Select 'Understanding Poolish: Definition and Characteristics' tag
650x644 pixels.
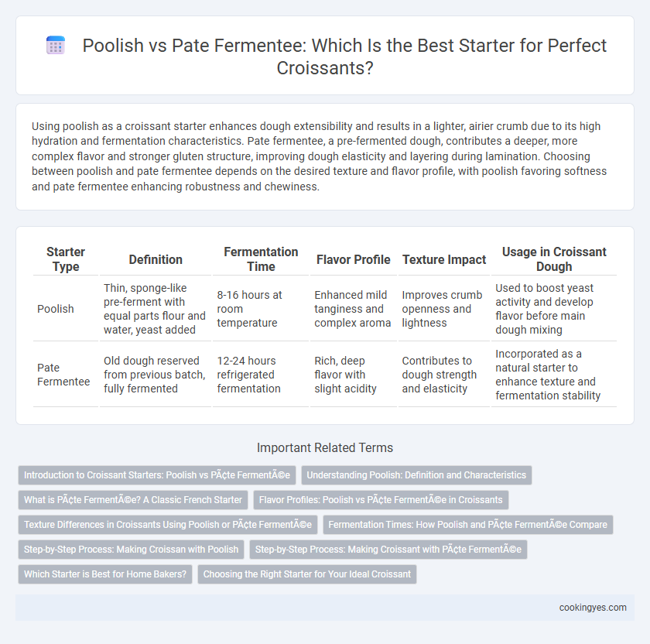tap(416, 475)
